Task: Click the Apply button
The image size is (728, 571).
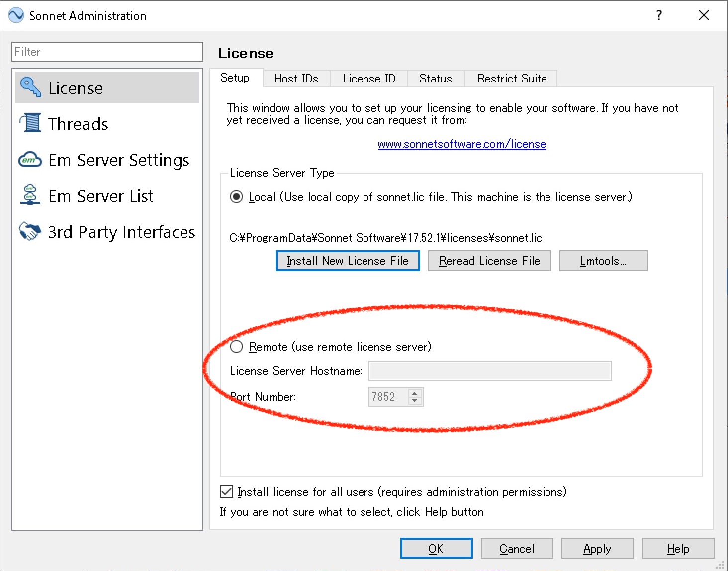Action: 597,548
